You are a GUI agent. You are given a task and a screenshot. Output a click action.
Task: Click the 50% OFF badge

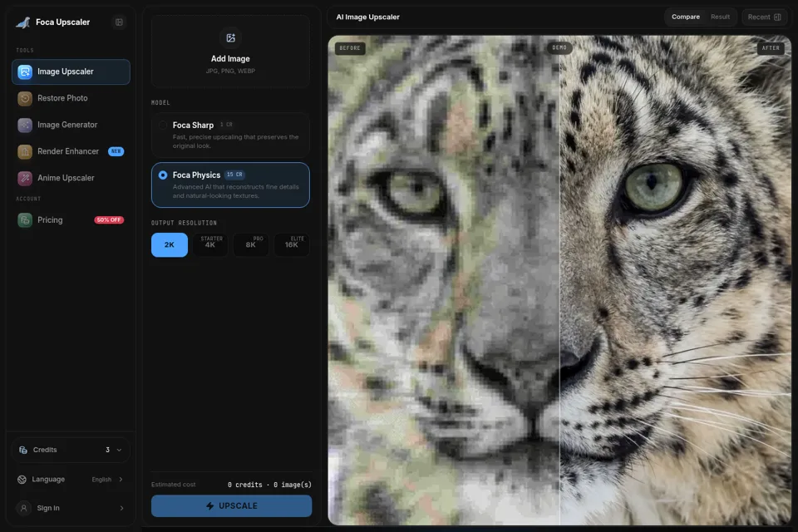pos(109,220)
